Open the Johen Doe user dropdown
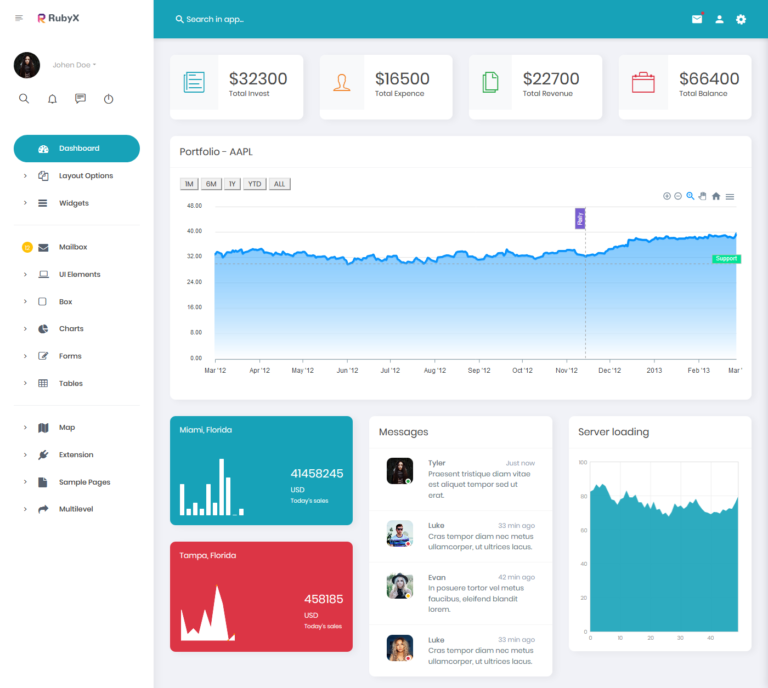The image size is (768, 688). 74,65
